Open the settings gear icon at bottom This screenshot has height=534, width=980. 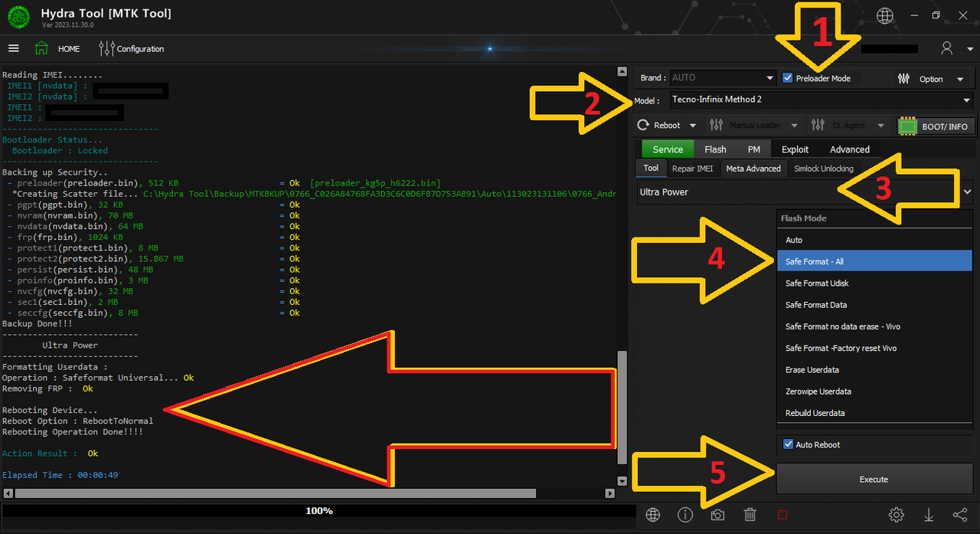pyautogui.click(x=897, y=515)
